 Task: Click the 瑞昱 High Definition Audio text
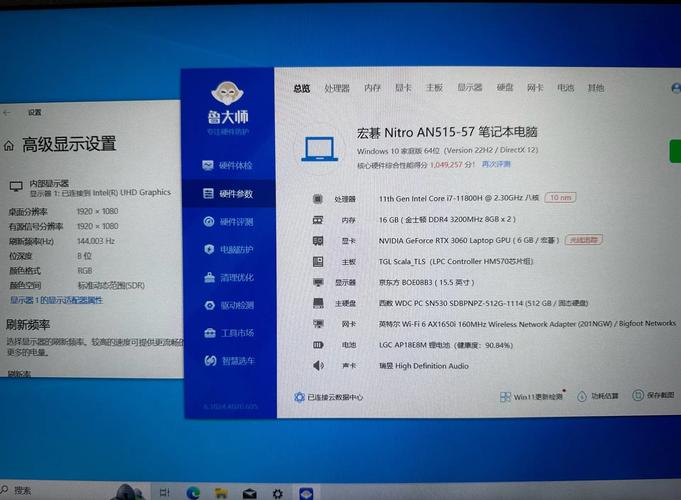(x=423, y=366)
